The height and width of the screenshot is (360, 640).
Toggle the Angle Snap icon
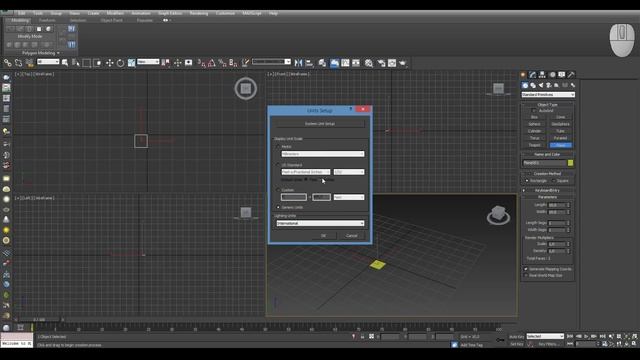tap(211, 63)
